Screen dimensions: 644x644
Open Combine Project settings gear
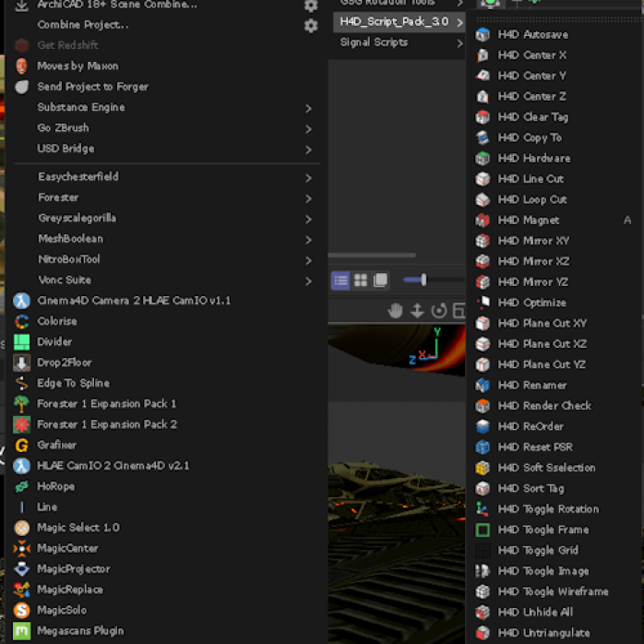click(311, 26)
